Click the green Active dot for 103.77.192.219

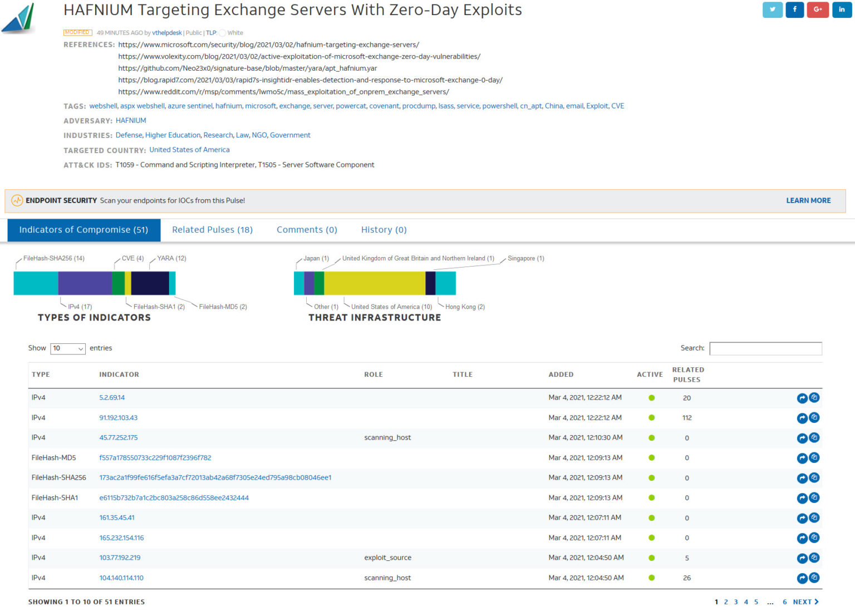[x=651, y=558]
